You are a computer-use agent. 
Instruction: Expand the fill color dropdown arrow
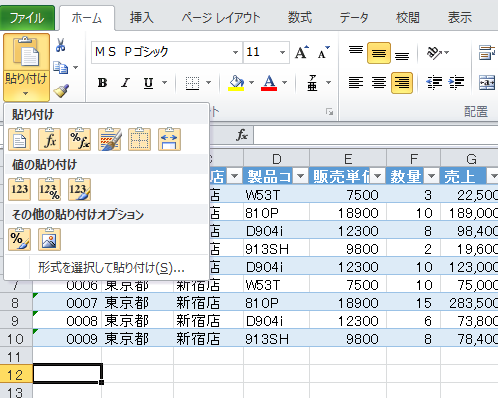[x=251, y=82]
